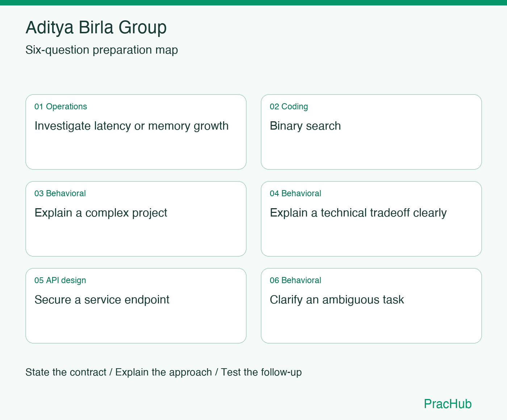Open Explain a technical tradeoff clearly

tap(358, 213)
